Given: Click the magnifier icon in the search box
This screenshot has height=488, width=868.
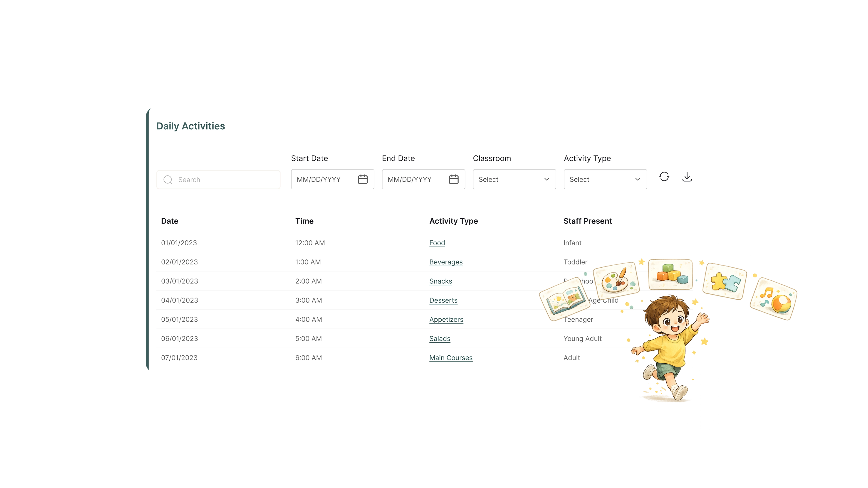Looking at the screenshot, I should (x=168, y=180).
